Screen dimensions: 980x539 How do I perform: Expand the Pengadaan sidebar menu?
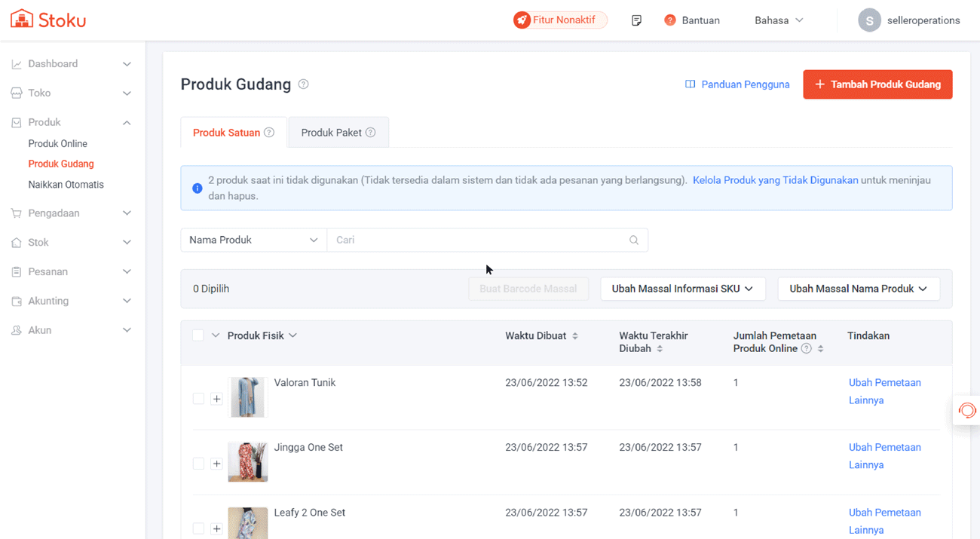pyautogui.click(x=72, y=213)
